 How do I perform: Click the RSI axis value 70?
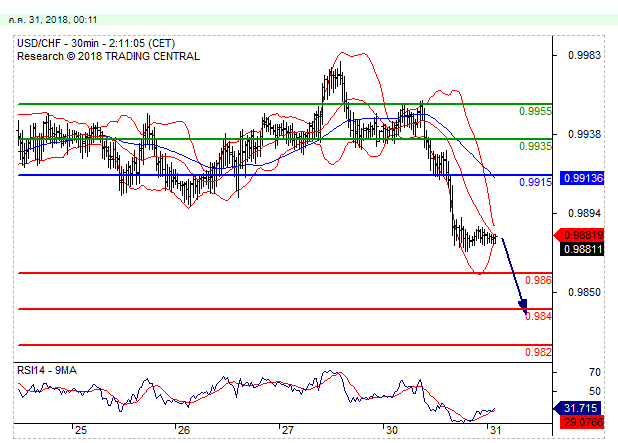pyautogui.click(x=595, y=372)
